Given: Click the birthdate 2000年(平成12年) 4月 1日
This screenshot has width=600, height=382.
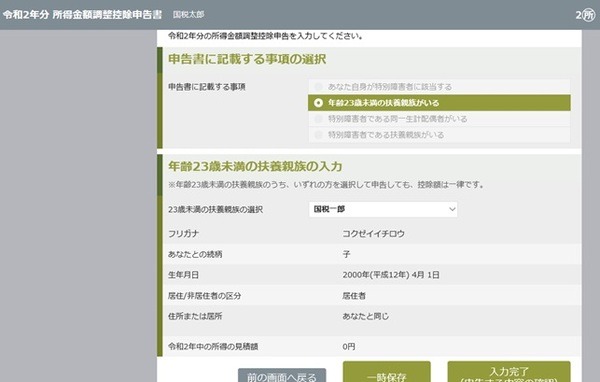Looking at the screenshot, I should (391, 275).
